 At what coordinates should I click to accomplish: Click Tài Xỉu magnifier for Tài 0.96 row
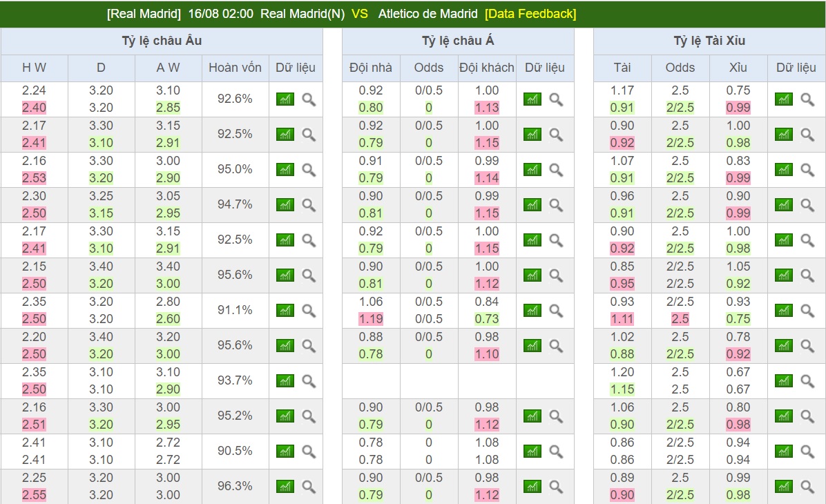coord(807,205)
